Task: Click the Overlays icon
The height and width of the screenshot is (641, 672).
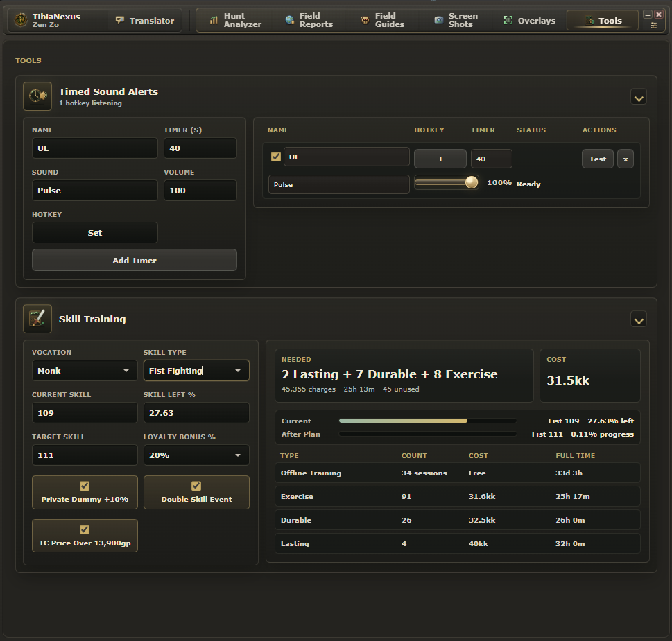Action: (x=508, y=20)
